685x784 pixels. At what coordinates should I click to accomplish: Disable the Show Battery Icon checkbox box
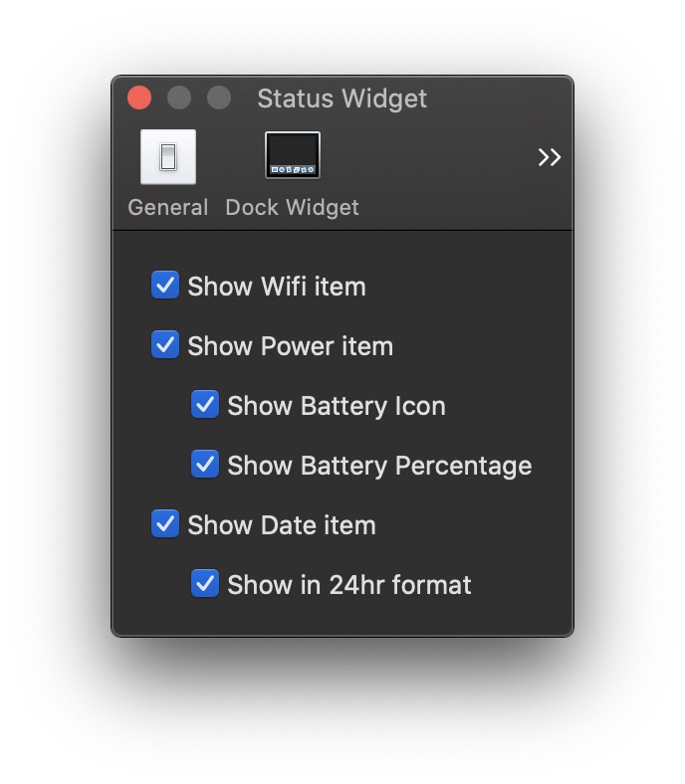coord(205,405)
